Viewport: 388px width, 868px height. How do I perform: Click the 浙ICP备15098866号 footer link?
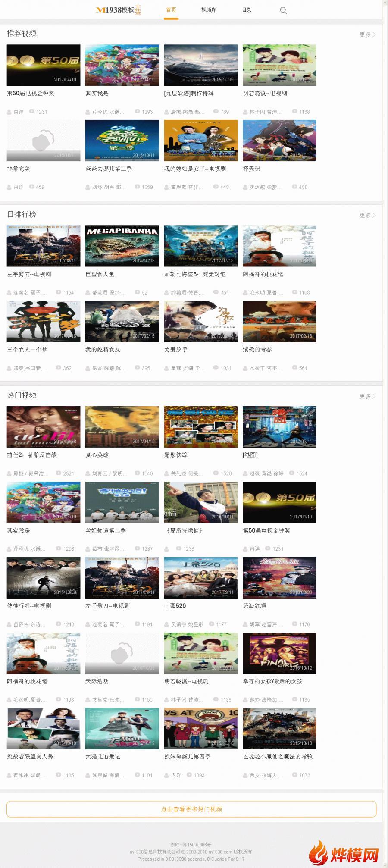pos(191,845)
